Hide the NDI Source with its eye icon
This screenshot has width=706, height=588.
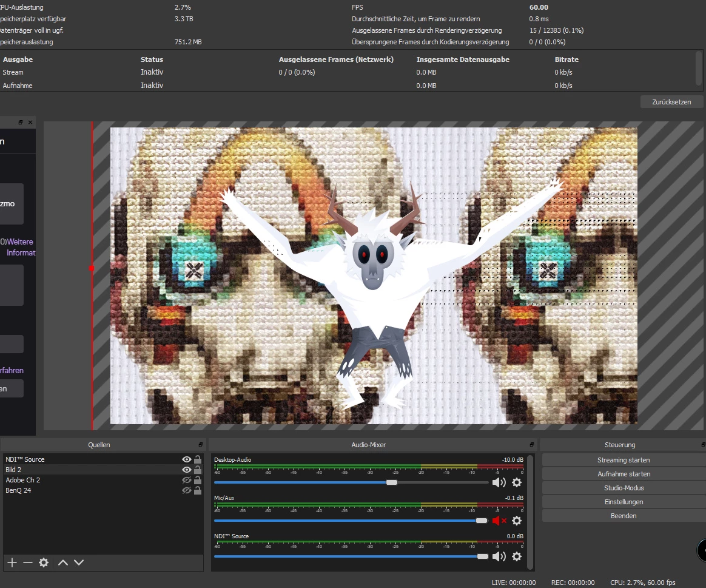tap(186, 459)
